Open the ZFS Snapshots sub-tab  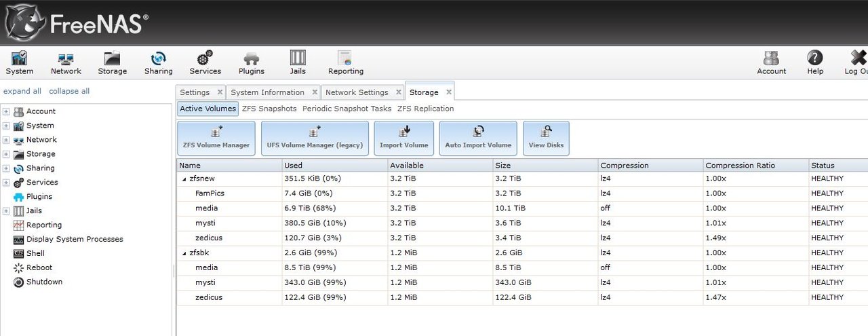click(269, 109)
